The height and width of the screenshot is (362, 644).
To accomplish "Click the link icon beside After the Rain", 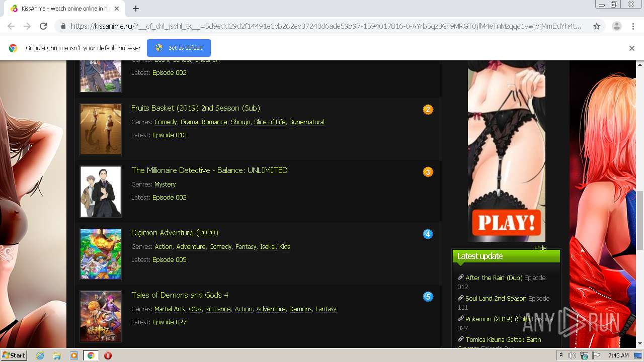I will coord(460,278).
